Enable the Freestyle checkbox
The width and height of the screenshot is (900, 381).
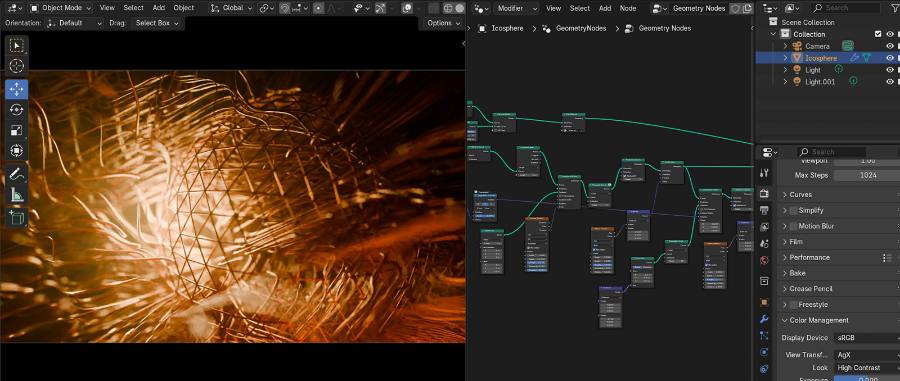click(x=794, y=304)
